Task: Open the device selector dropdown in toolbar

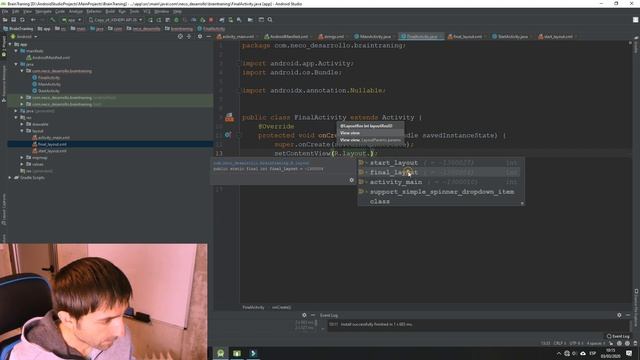Action: (116, 20)
